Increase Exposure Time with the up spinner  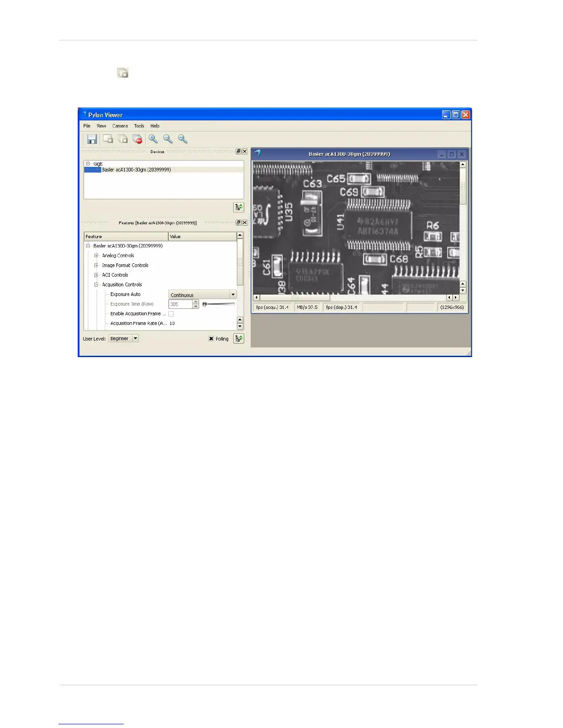[x=196, y=302]
